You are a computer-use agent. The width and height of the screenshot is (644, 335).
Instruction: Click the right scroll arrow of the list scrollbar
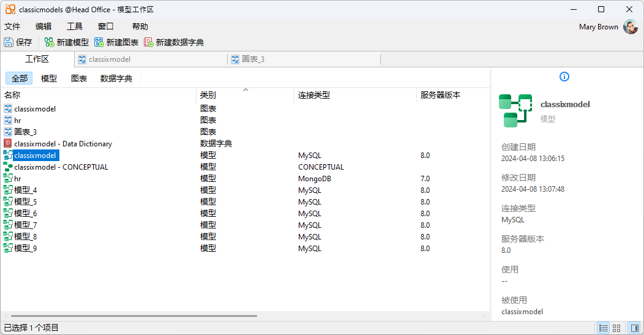(485, 316)
